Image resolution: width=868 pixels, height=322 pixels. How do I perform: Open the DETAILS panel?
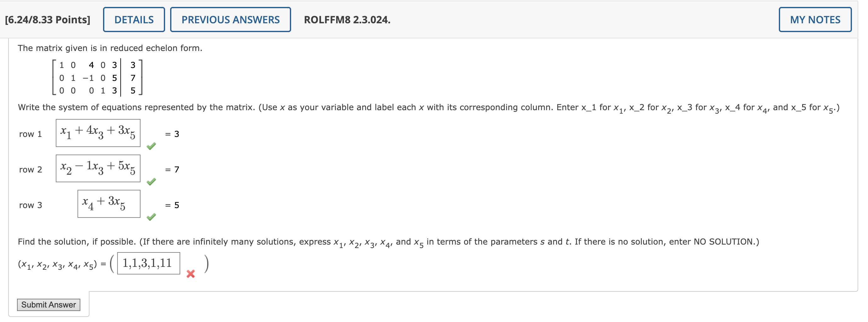(134, 20)
